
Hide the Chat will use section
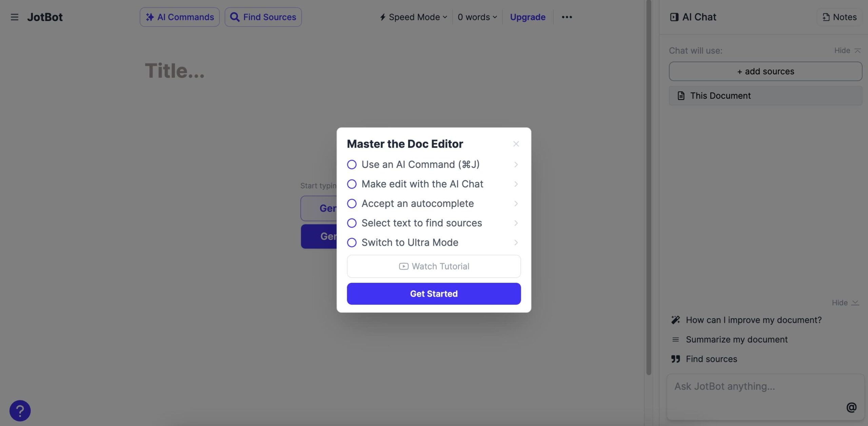[x=847, y=51]
